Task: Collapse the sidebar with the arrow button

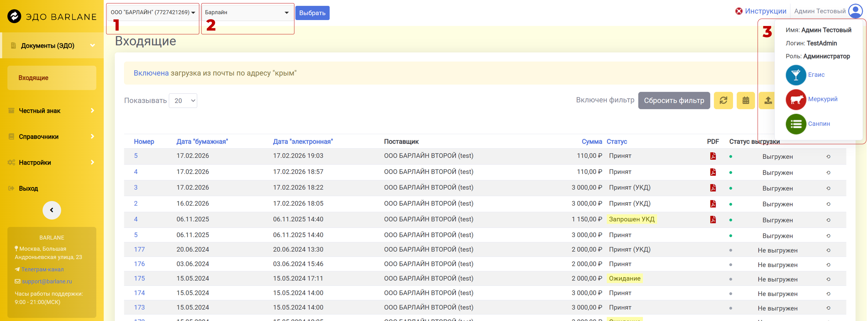Action: pyautogui.click(x=52, y=210)
